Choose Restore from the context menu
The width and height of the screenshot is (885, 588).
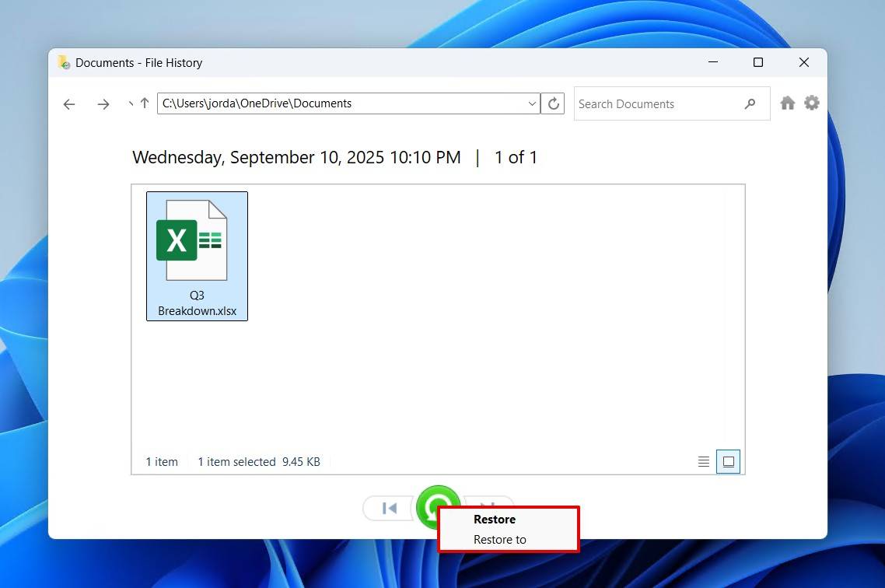tap(495, 519)
